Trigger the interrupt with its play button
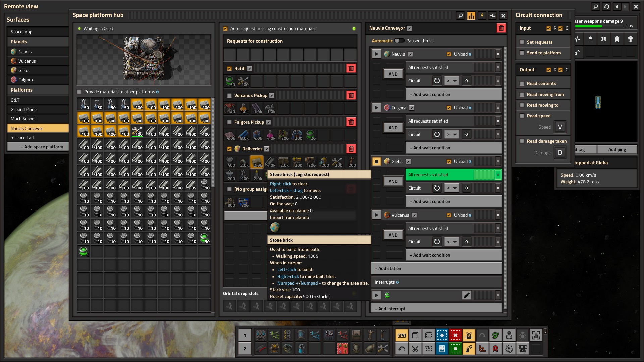The width and height of the screenshot is (644, 362). 377,295
